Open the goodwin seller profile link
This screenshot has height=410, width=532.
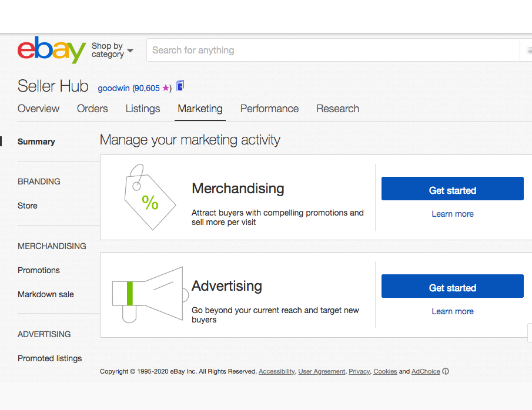point(113,88)
